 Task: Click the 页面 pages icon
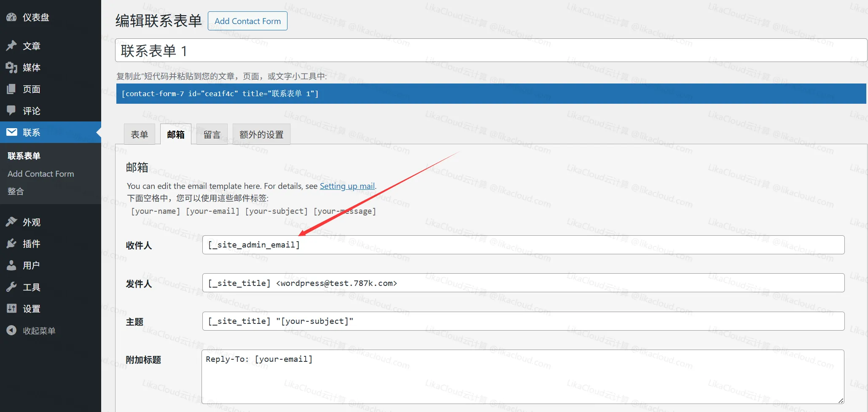click(x=11, y=89)
